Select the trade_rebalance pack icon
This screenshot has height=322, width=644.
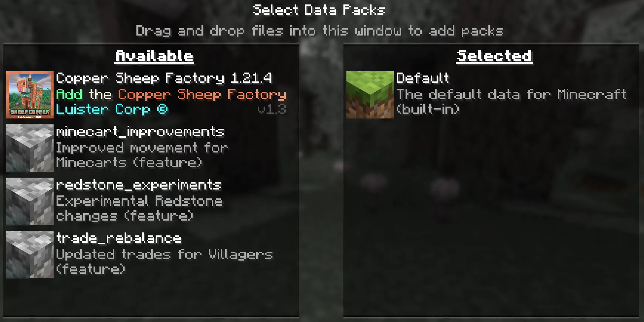[30, 255]
